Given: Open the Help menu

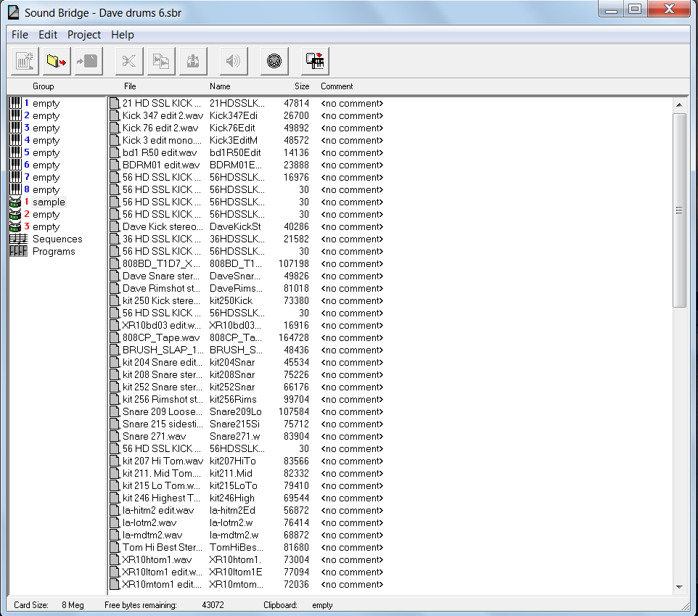Looking at the screenshot, I should click(122, 35).
